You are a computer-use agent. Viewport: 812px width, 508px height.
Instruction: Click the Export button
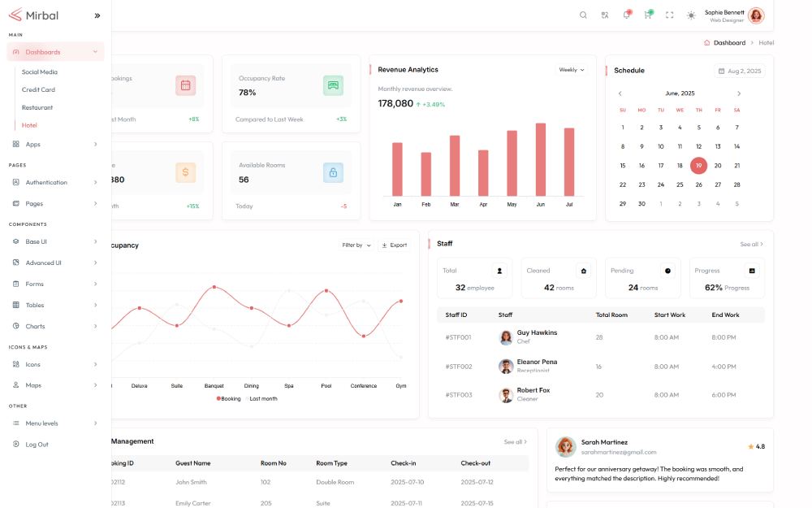pos(394,245)
